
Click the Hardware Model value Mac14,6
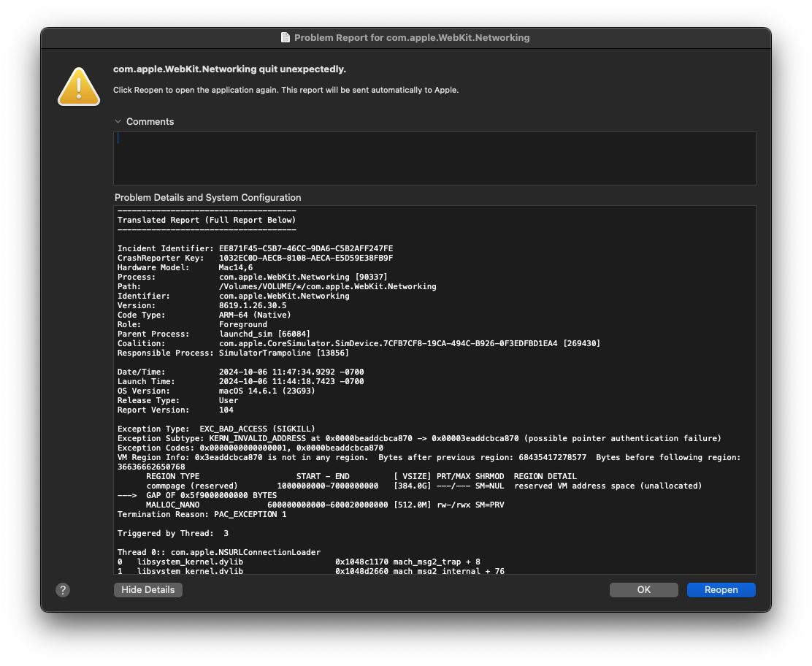click(236, 268)
